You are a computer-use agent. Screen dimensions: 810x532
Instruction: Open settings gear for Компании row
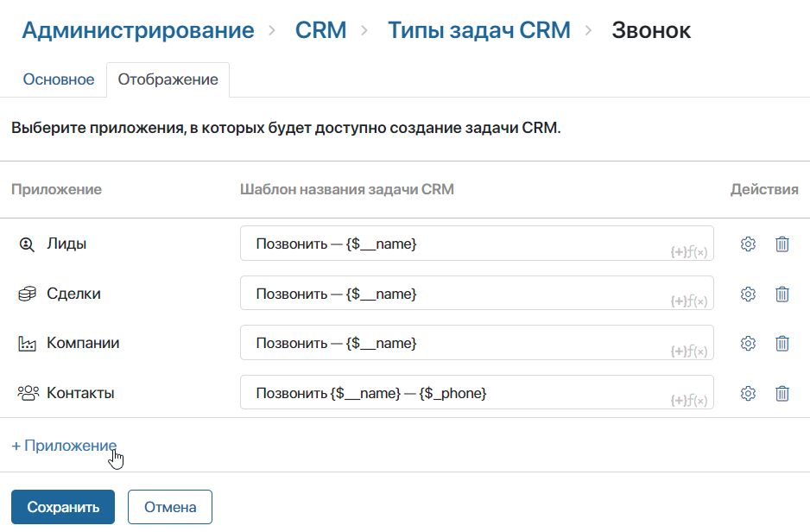748,344
